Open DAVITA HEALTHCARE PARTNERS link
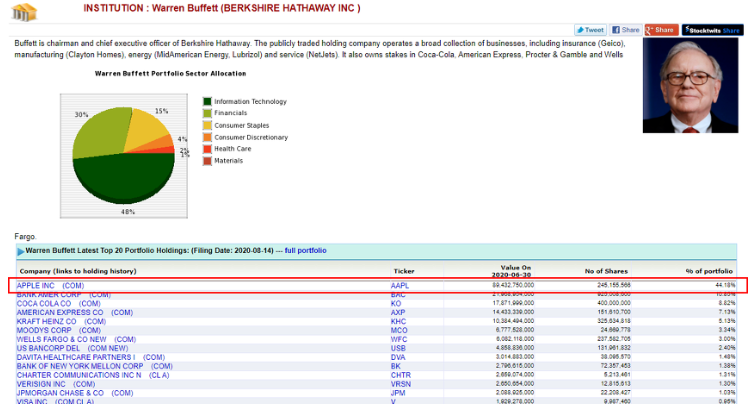Screen dimensions: 754x404 click(x=90, y=357)
